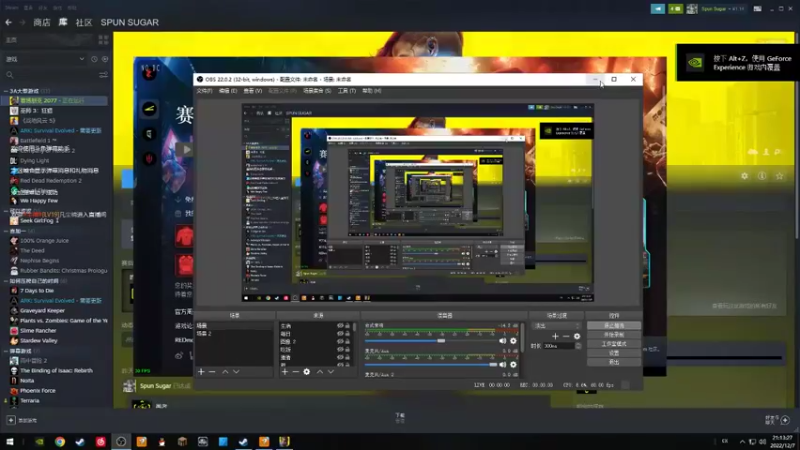
Task: Go to Steam Community tab
Action: pos(84,22)
